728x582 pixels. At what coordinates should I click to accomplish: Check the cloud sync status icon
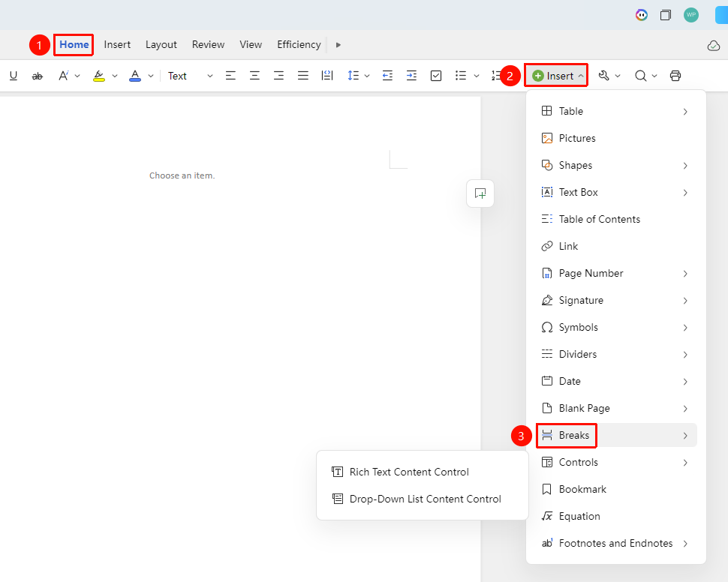click(x=714, y=46)
